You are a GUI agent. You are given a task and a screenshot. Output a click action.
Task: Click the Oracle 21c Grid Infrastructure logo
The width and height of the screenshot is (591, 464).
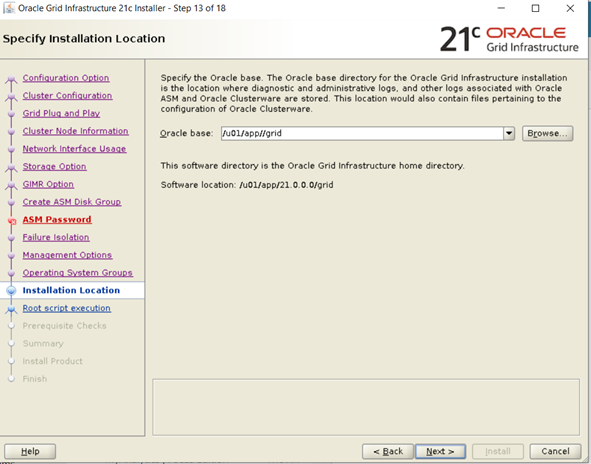[509, 39]
